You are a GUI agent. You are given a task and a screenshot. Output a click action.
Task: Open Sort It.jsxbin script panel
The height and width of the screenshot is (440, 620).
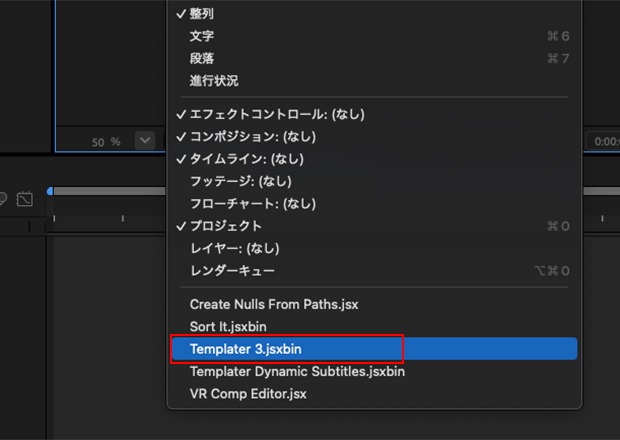pos(228,326)
